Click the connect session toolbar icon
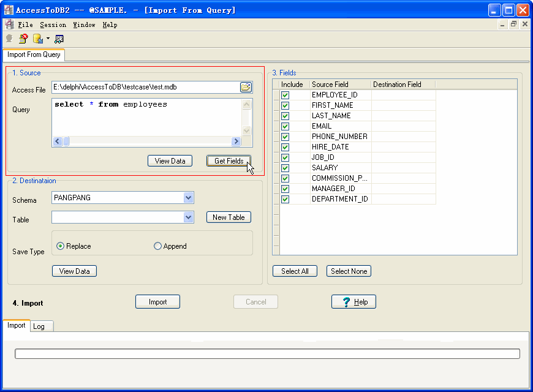The height and width of the screenshot is (392, 533). pos(9,39)
